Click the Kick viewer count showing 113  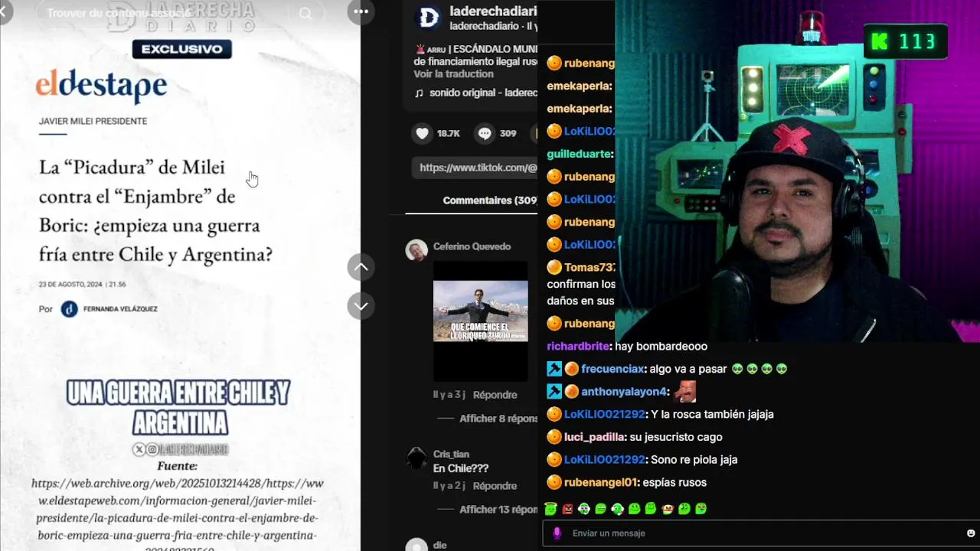906,41
